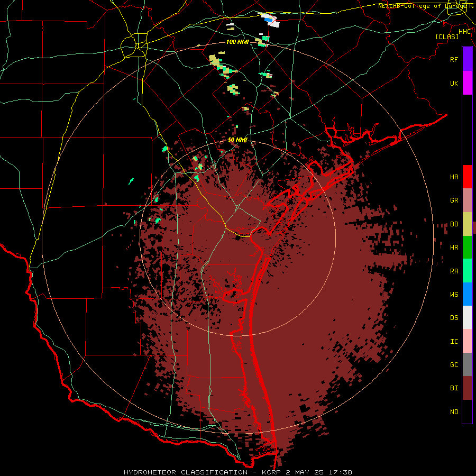Click the UK magenta legend swatch

467,83
